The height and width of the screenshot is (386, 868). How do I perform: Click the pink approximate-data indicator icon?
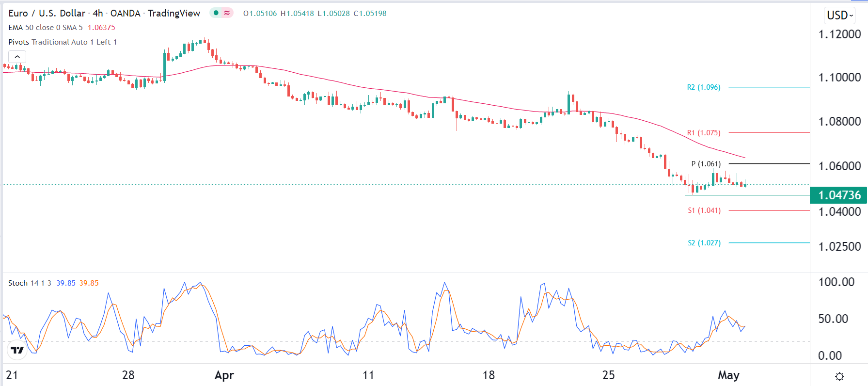[x=227, y=13]
